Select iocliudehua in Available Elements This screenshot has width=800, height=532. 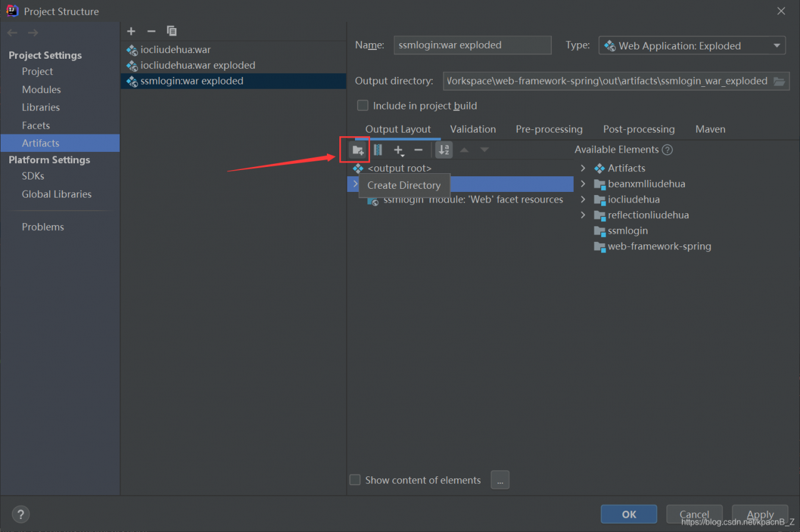point(634,199)
